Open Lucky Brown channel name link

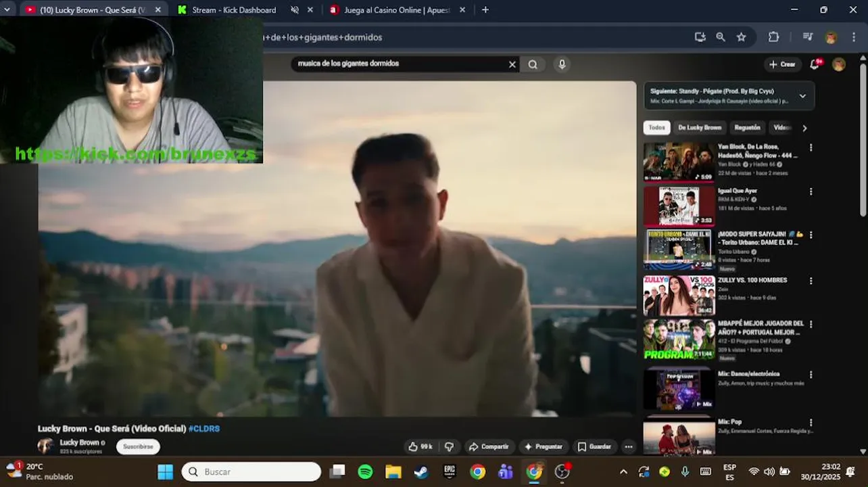pyautogui.click(x=80, y=442)
